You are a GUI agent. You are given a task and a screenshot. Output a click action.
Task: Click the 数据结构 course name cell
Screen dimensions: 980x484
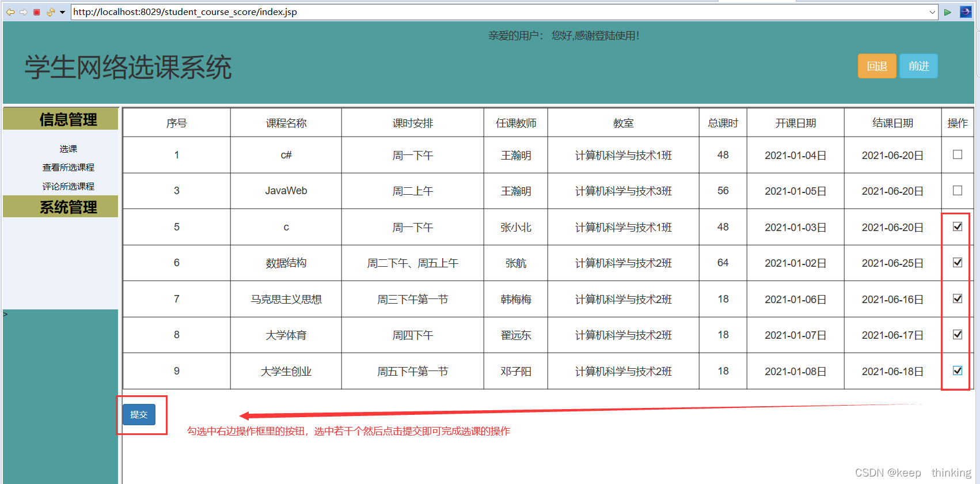tap(286, 263)
